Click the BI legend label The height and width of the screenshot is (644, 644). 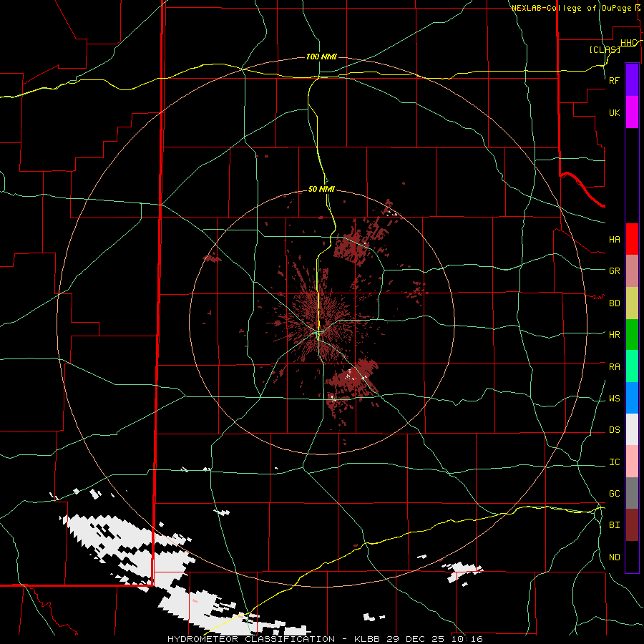tap(614, 525)
